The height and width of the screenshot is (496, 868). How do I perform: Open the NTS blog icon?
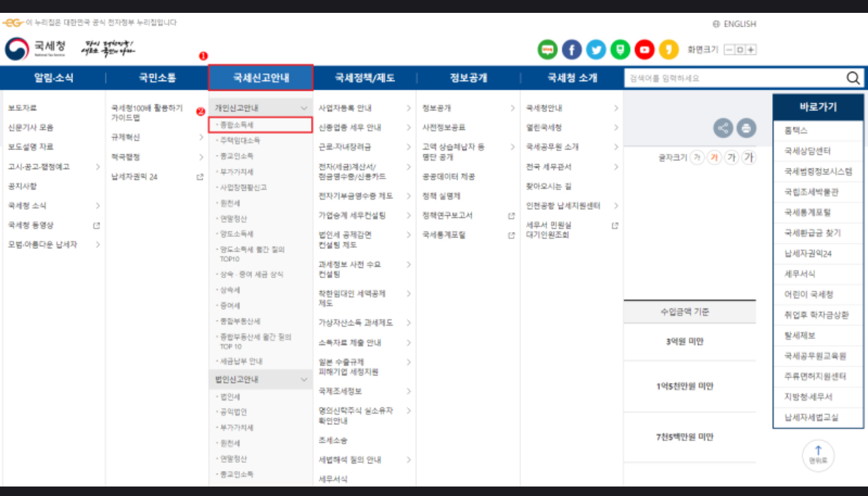(x=547, y=49)
